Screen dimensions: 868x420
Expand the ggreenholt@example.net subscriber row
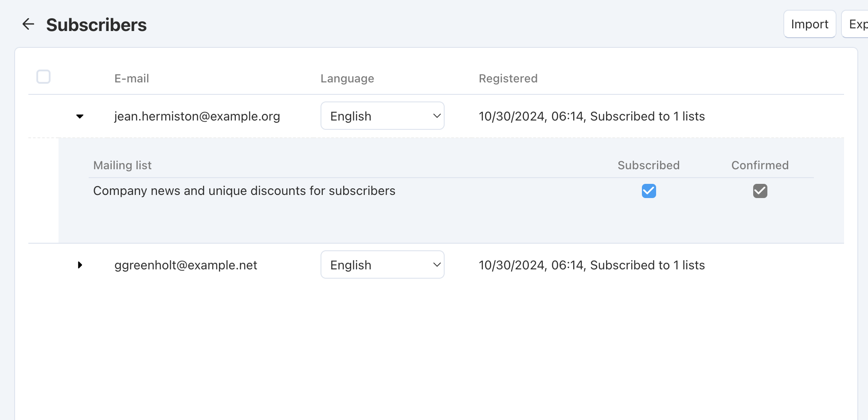pyautogui.click(x=80, y=265)
